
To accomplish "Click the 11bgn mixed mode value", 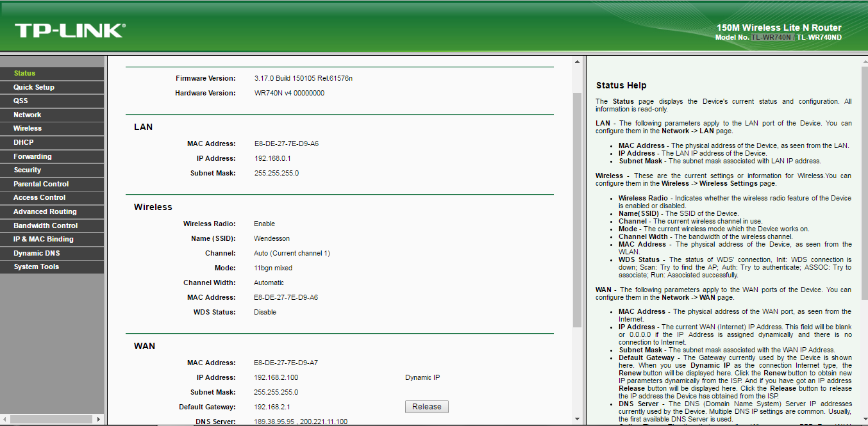I will [x=273, y=268].
